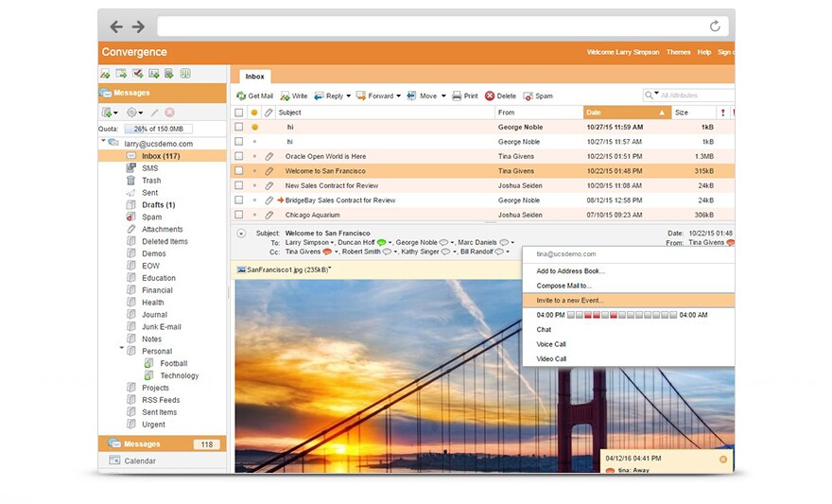The height and width of the screenshot is (504, 832).
Task: Collapse the Personal folder
Action: click(122, 349)
